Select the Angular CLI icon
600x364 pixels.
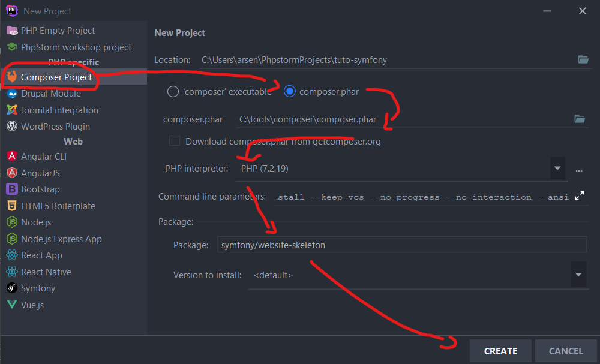coord(11,156)
